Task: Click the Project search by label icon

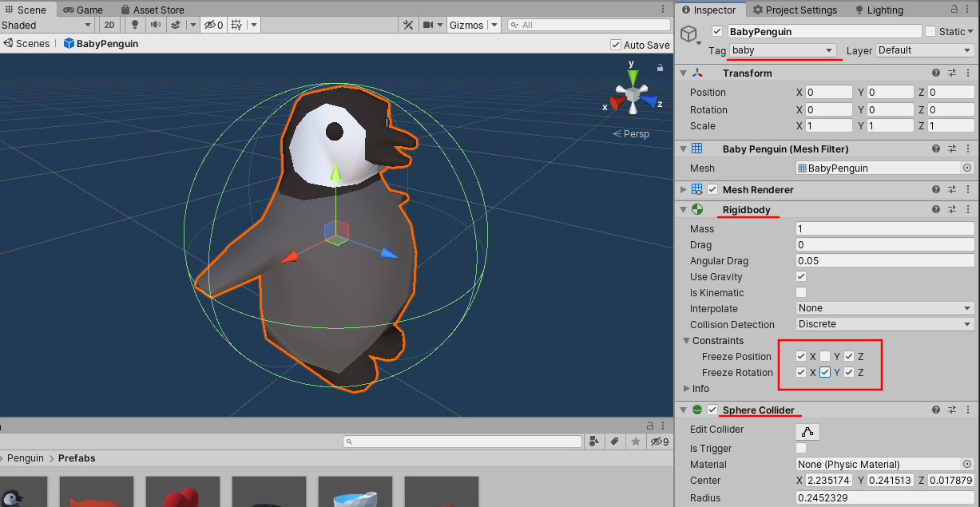Action: coord(614,442)
